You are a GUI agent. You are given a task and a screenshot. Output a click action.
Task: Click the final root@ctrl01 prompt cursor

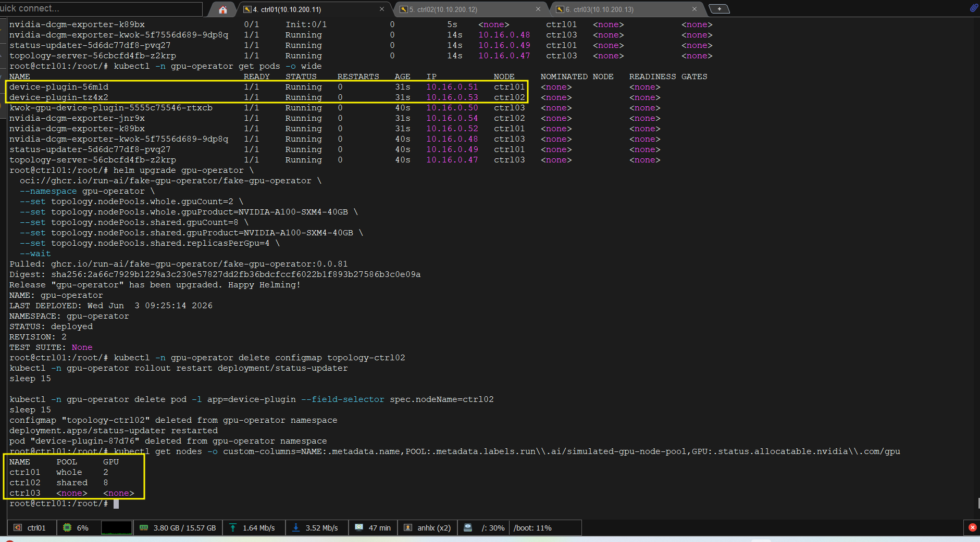(x=116, y=503)
